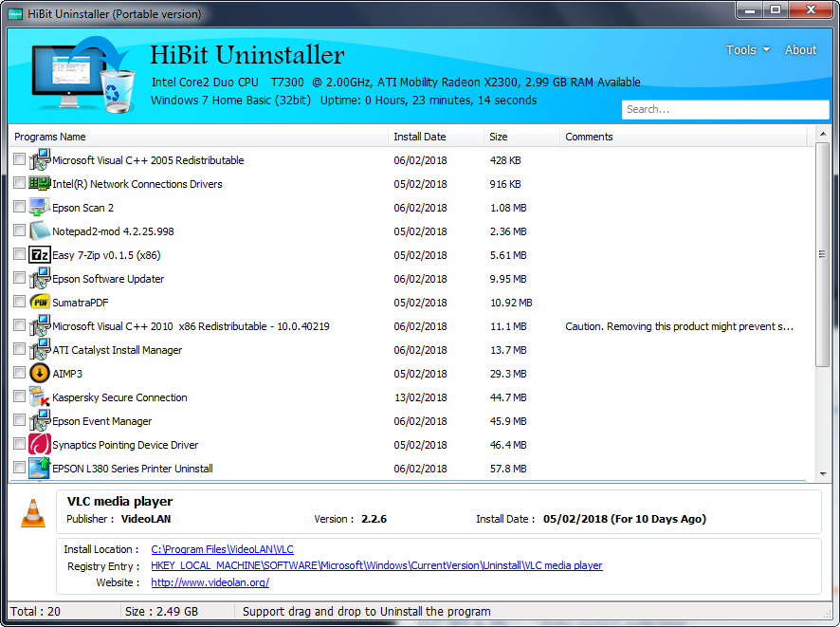Tick the Epson Scan 2 checkbox
840x627 pixels.
[x=19, y=207]
